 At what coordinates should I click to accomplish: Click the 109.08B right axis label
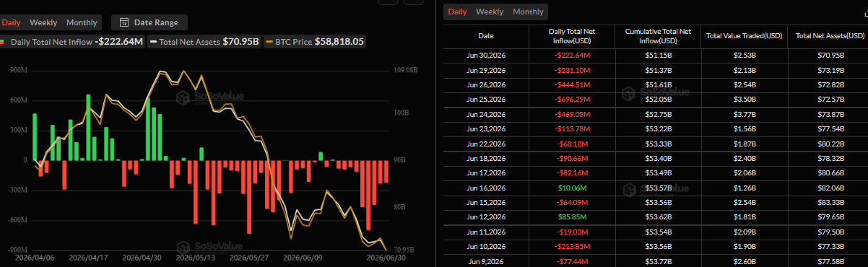406,71
